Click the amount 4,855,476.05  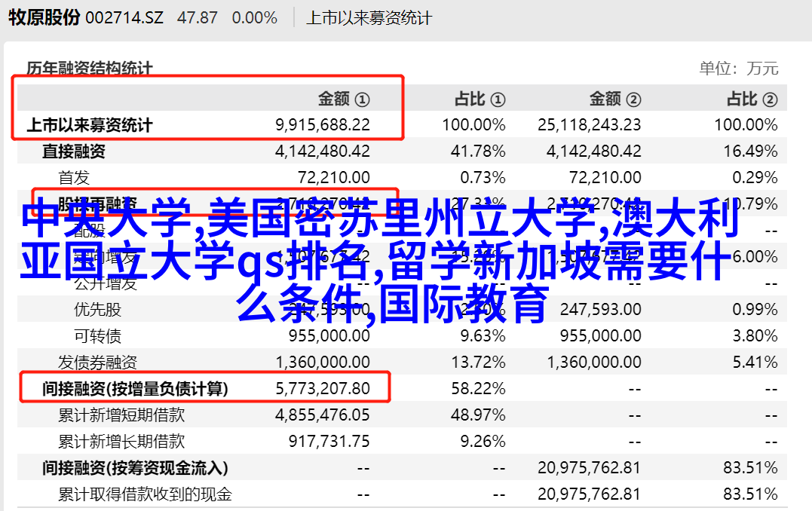[x=323, y=415]
